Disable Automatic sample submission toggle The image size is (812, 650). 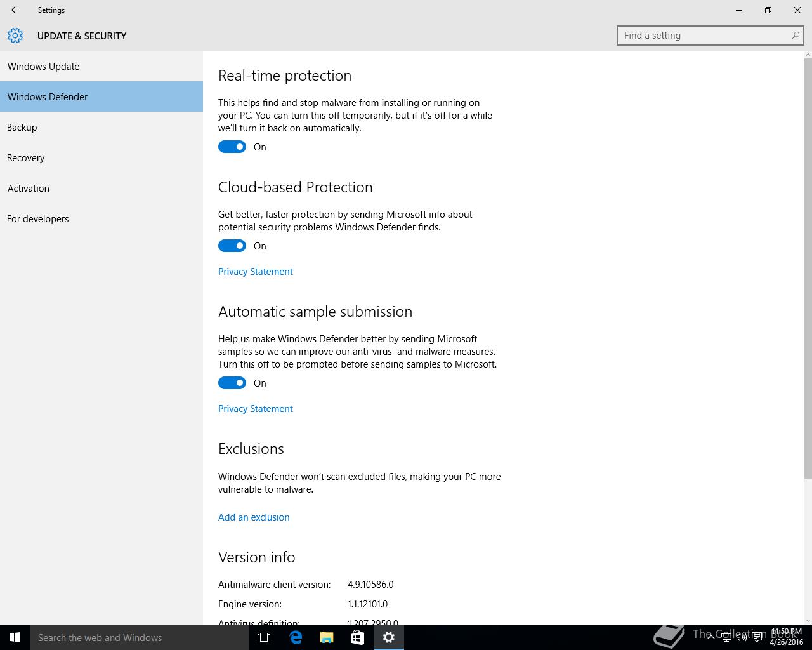tap(232, 383)
